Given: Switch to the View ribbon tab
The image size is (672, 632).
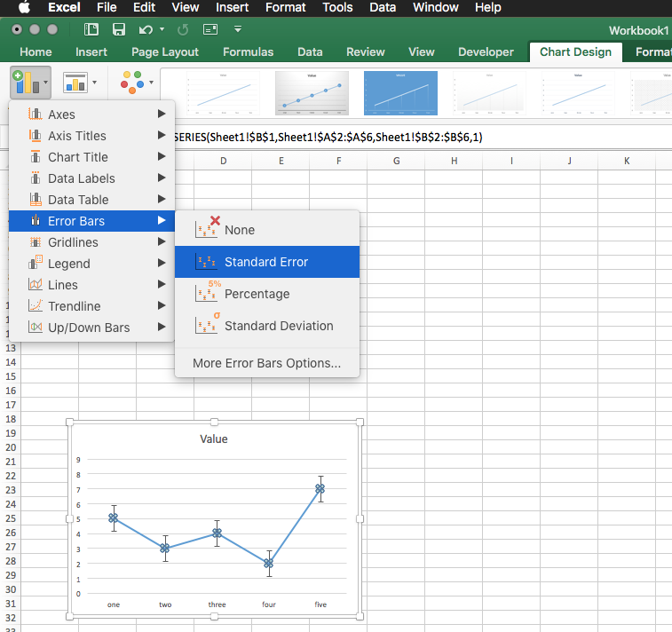Looking at the screenshot, I should click(x=422, y=51).
